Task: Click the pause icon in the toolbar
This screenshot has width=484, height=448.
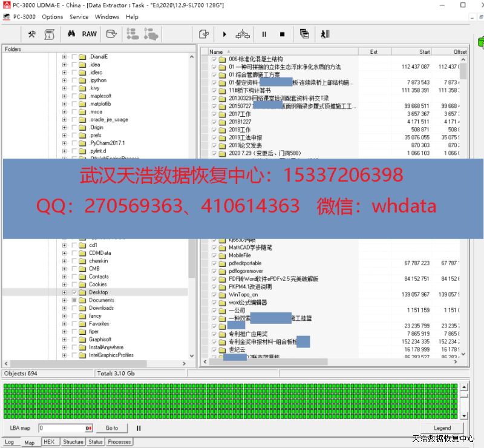Action: pyautogui.click(x=264, y=35)
